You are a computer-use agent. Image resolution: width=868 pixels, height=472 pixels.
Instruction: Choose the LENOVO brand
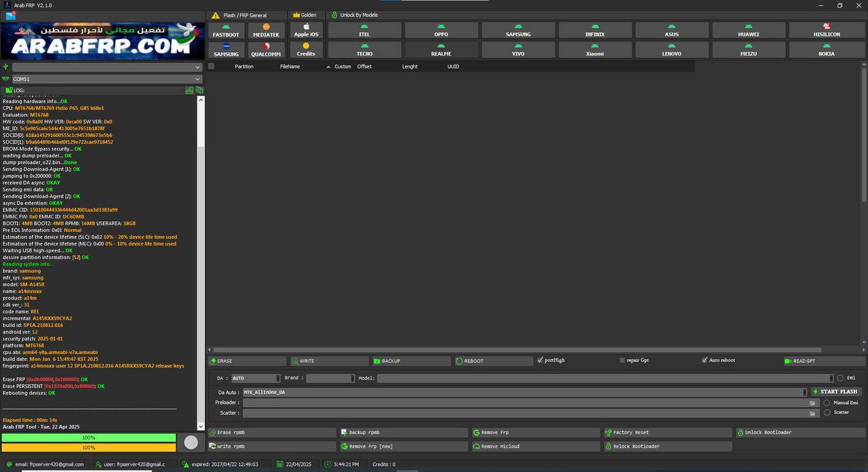click(672, 50)
